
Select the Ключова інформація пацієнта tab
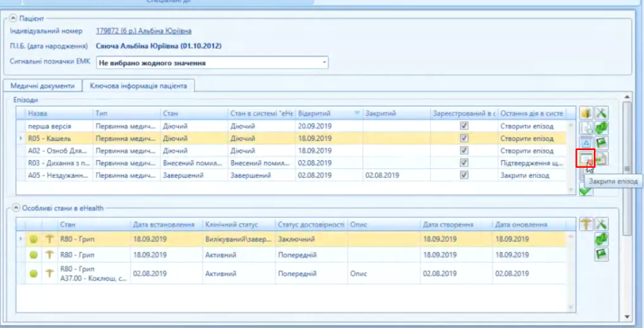pyautogui.click(x=138, y=86)
